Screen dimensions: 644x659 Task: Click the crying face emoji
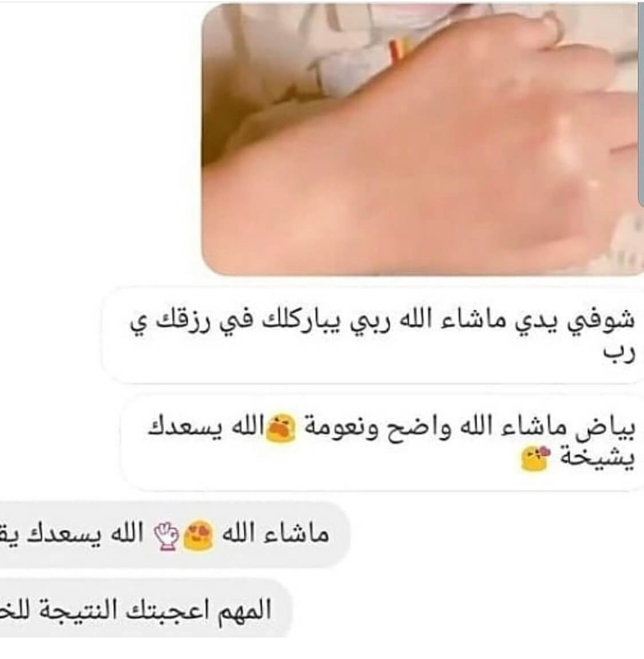tap(280, 428)
